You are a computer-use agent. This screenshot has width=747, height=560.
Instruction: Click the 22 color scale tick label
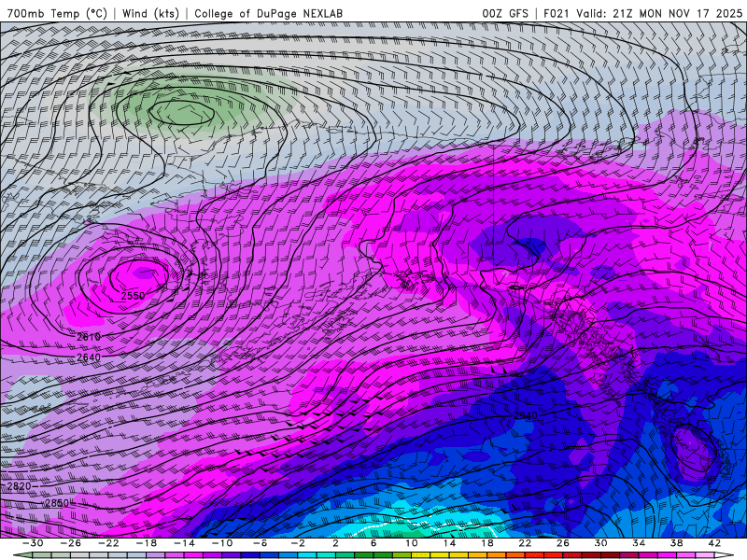[525, 543]
